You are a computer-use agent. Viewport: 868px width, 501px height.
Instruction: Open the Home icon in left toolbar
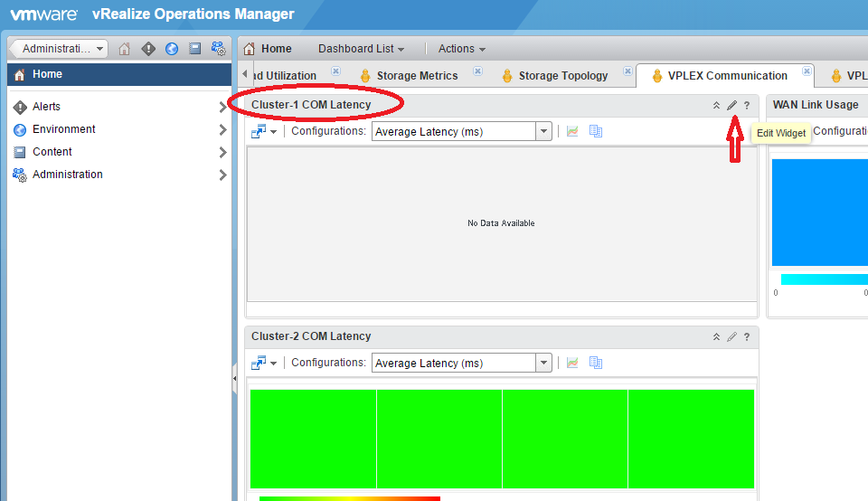(x=124, y=49)
